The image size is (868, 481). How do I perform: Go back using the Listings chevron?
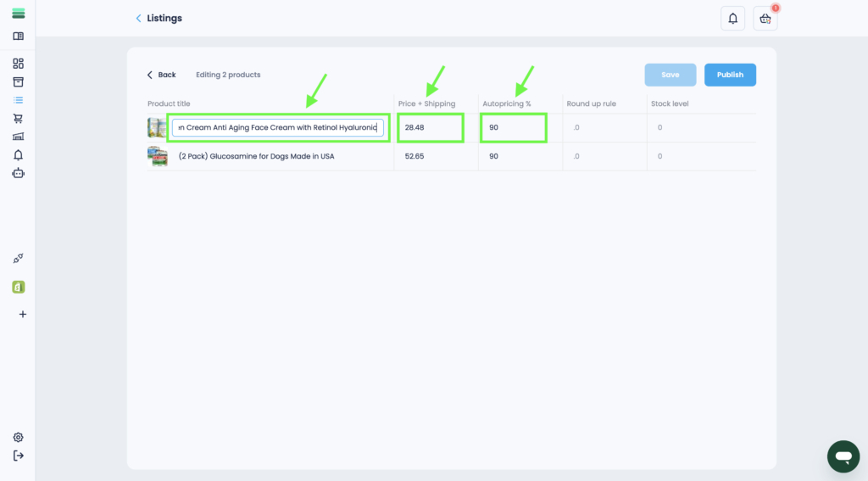[x=139, y=19]
